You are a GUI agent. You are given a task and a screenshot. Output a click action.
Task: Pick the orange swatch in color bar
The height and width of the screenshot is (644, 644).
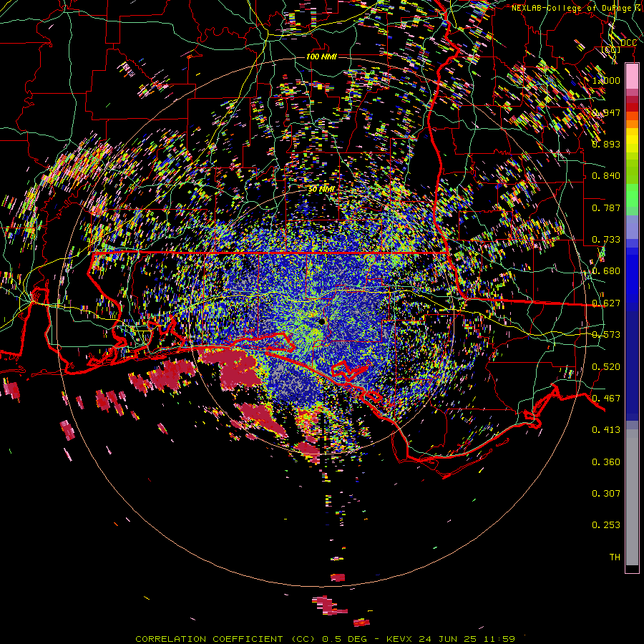pos(632,124)
